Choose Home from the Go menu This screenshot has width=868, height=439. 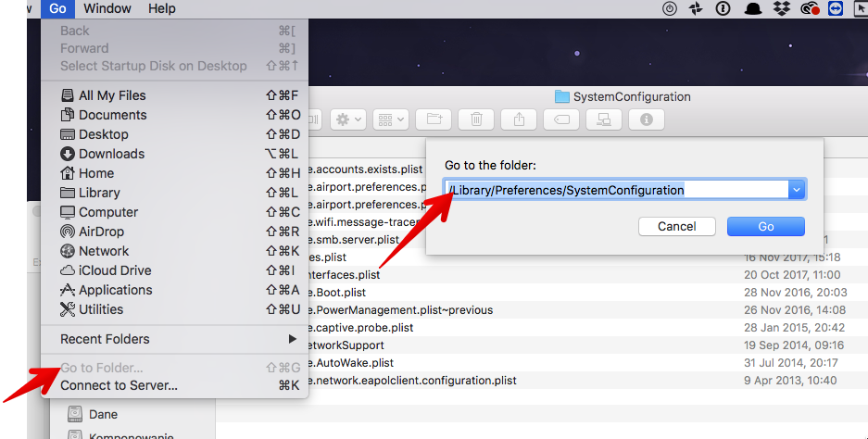174,172
